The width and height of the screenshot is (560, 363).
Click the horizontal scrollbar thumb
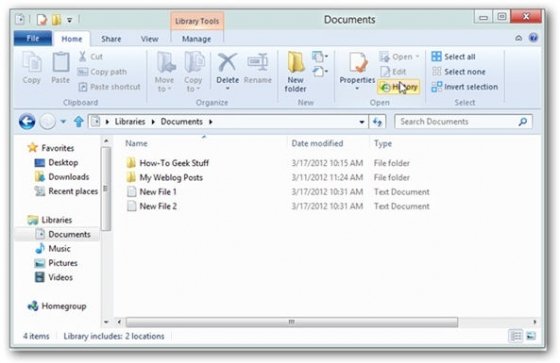click(x=291, y=322)
